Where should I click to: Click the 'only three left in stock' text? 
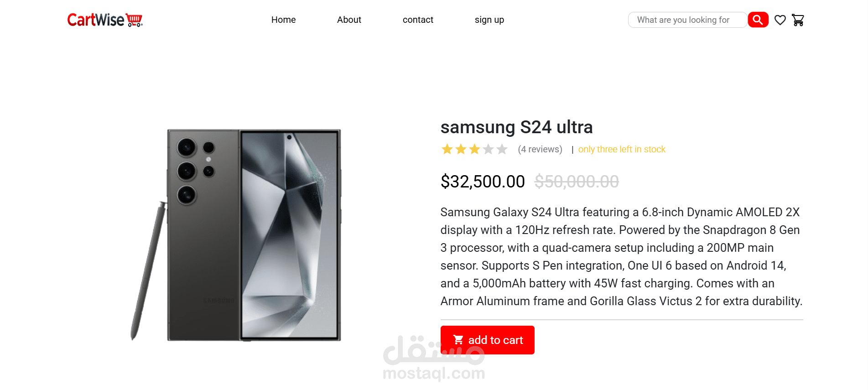click(622, 149)
